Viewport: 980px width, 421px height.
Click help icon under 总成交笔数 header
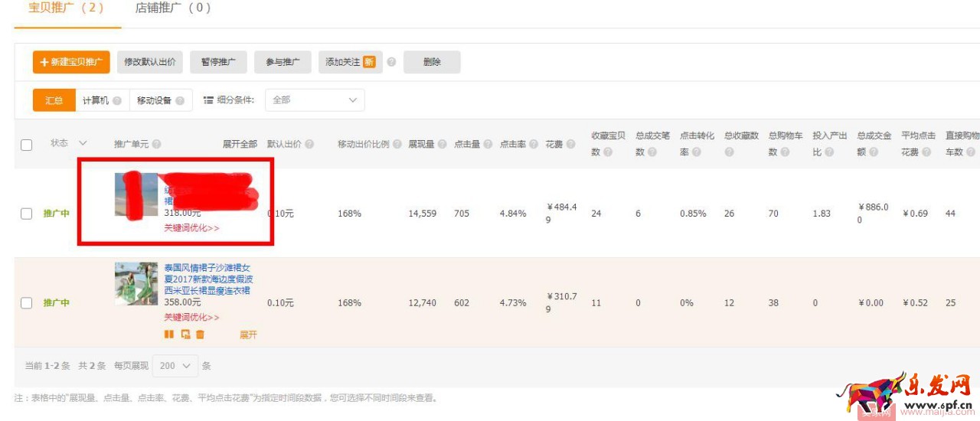pos(652,152)
